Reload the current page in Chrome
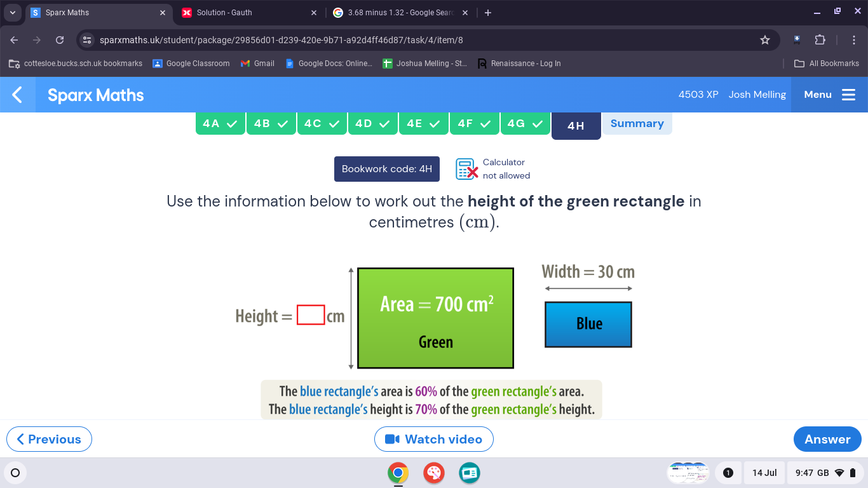The image size is (868, 488). [x=59, y=39]
